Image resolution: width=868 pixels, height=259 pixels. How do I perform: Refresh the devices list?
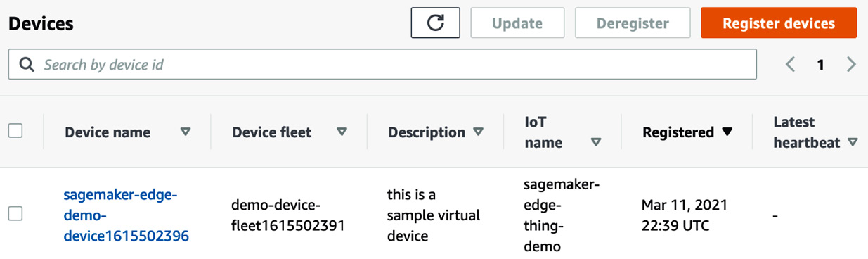click(436, 23)
